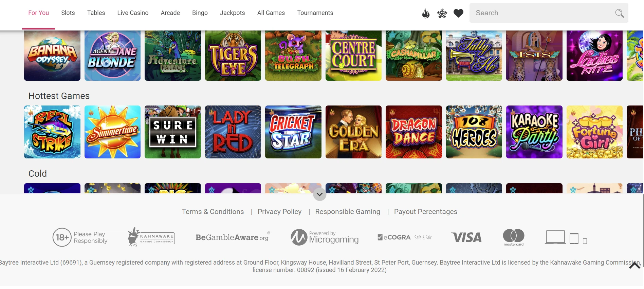
Task: Open the Slots tab
Action: [68, 13]
